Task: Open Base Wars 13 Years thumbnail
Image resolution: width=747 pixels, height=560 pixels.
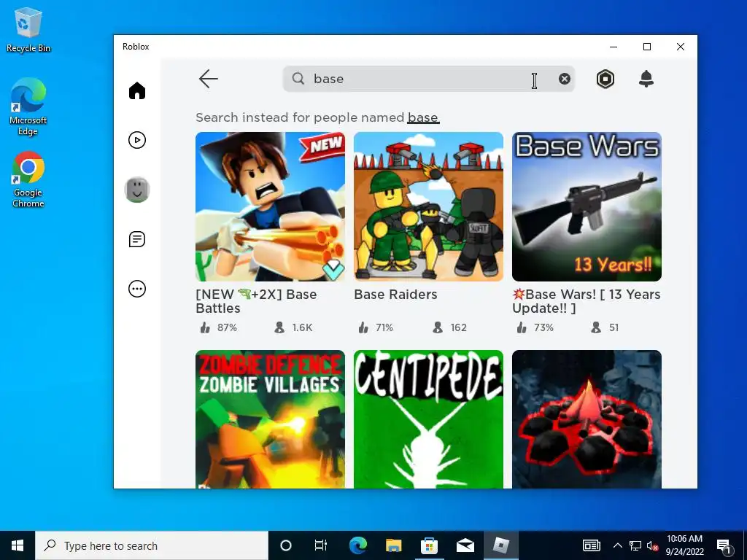Action: point(587,206)
